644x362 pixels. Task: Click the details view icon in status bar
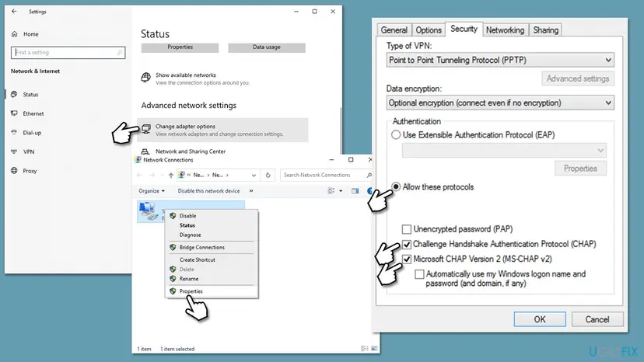click(364, 349)
